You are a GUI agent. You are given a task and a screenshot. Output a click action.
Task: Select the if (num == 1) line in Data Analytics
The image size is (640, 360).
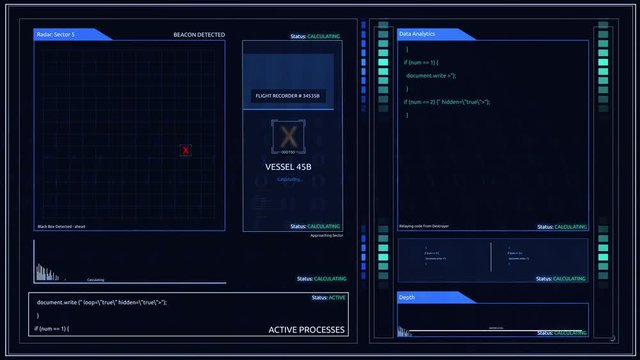[421, 62]
